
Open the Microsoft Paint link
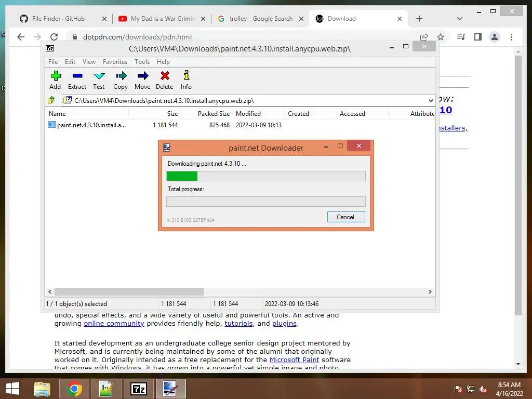(294, 360)
